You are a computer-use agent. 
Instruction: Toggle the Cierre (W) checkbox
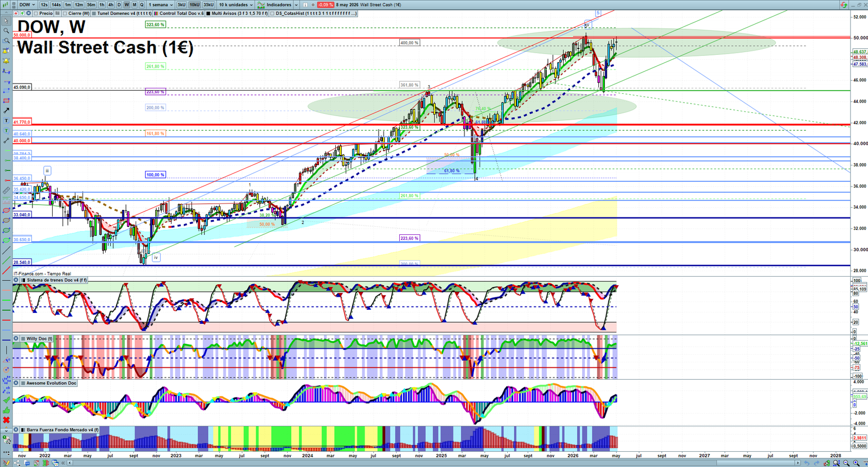[x=65, y=13]
